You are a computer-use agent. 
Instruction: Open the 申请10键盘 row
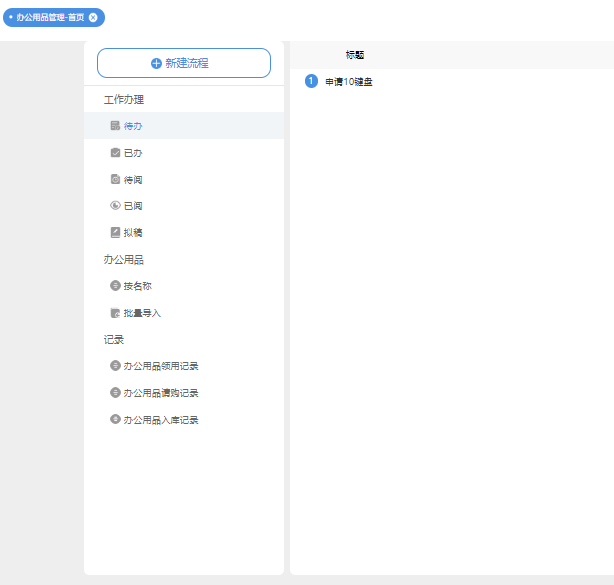(x=349, y=82)
